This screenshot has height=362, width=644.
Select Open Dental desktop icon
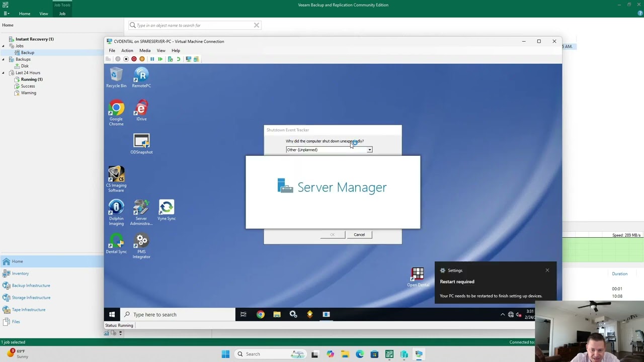click(418, 277)
